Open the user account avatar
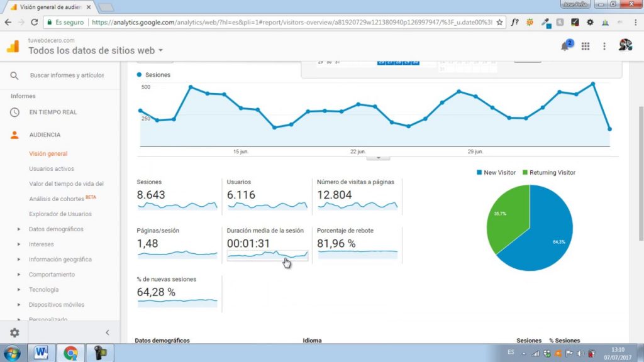The height and width of the screenshot is (362, 644). [625, 45]
